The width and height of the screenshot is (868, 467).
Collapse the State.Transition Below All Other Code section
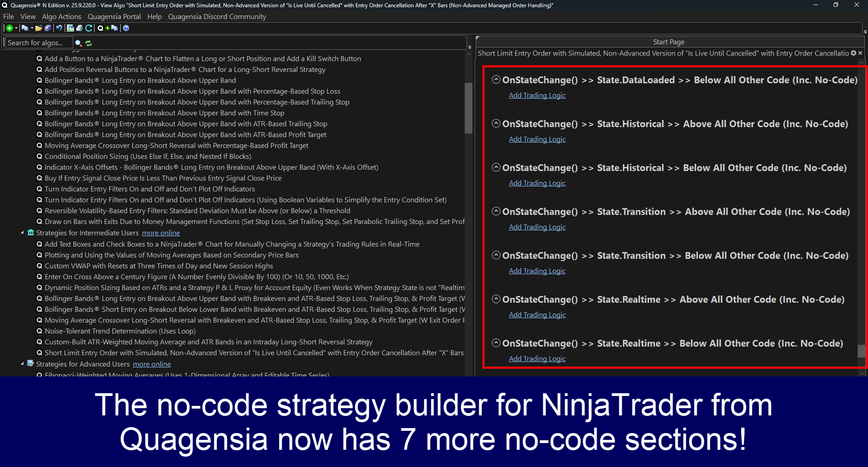[x=496, y=255]
